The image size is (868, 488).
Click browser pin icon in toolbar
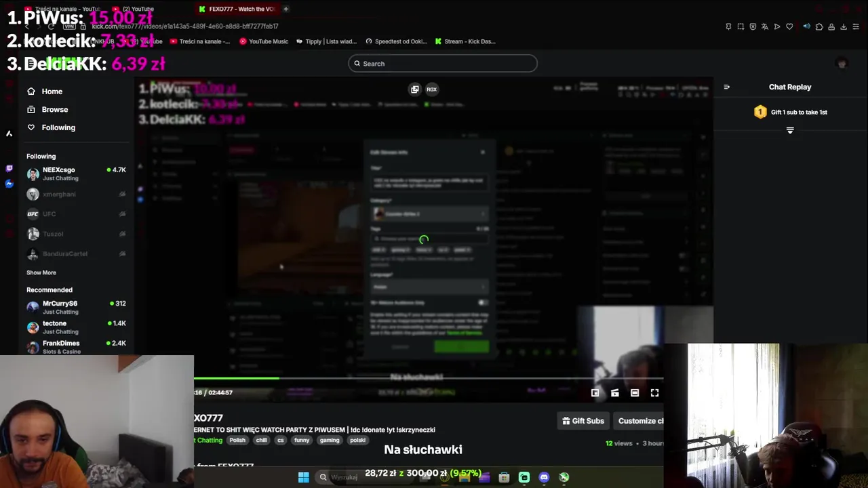click(728, 26)
